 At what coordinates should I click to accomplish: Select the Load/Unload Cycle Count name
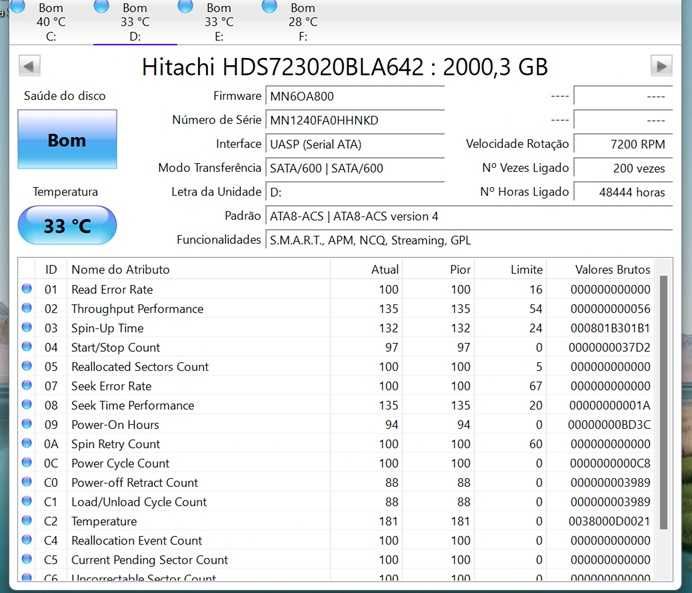click(139, 502)
